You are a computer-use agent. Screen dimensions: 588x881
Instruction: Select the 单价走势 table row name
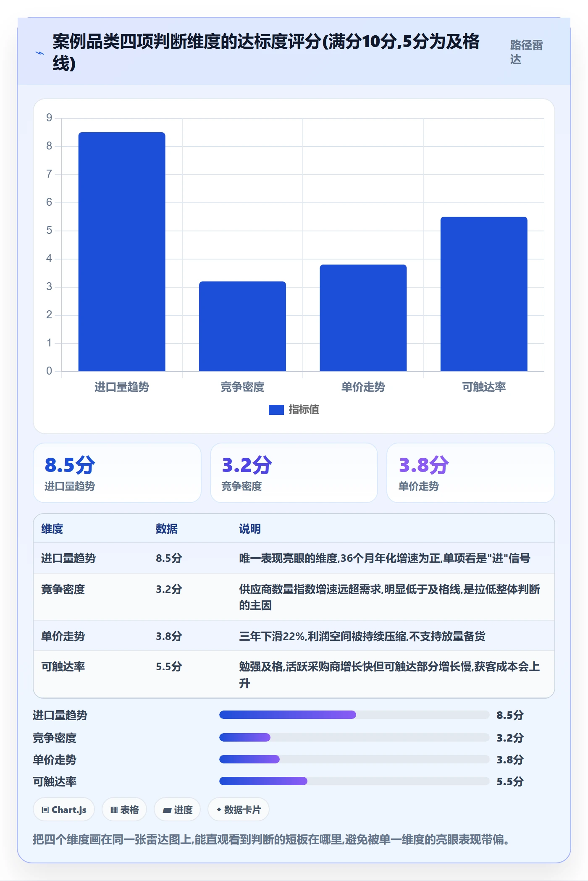[63, 636]
